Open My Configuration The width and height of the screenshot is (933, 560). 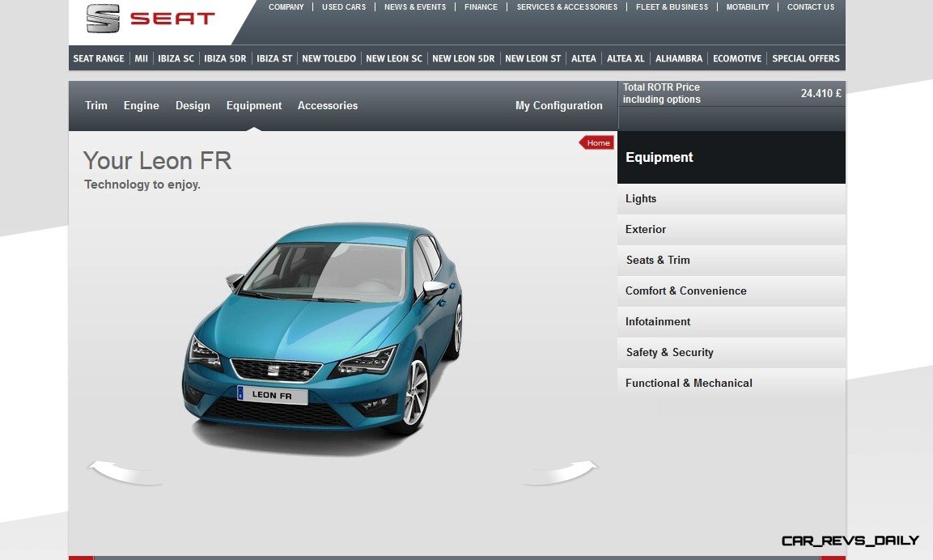click(x=558, y=105)
